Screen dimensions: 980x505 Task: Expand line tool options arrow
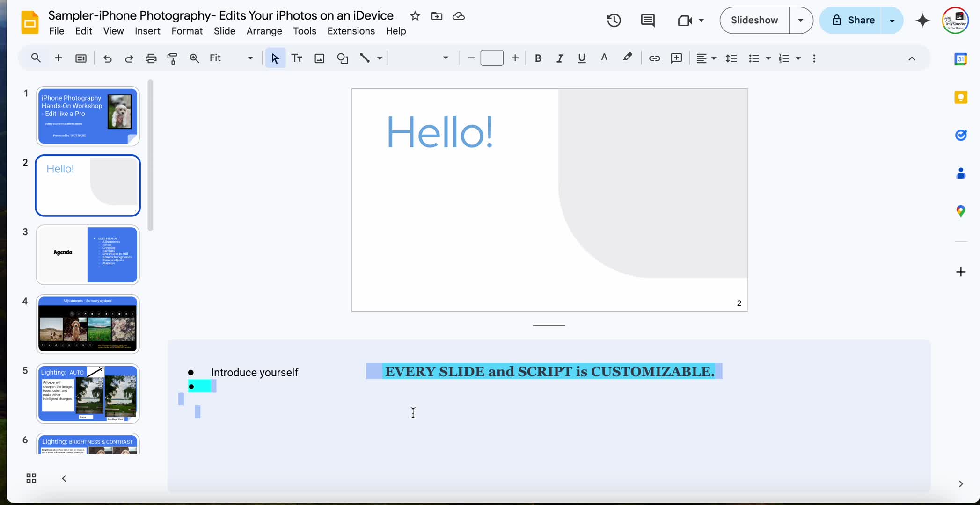pos(380,58)
